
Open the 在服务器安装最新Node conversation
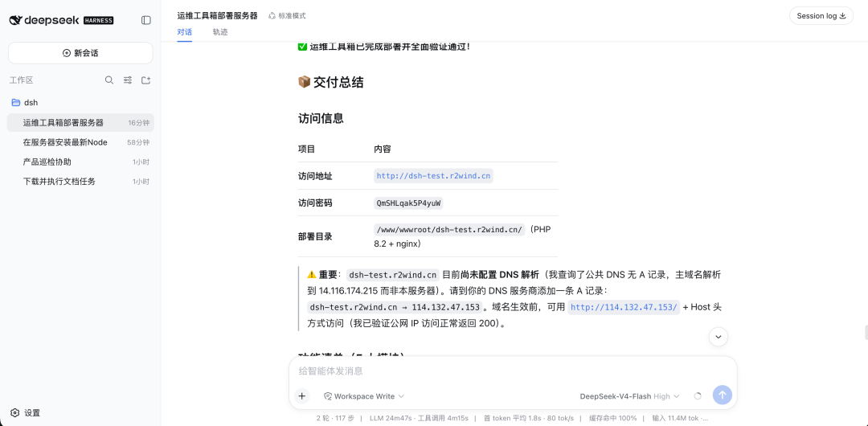tap(80, 142)
